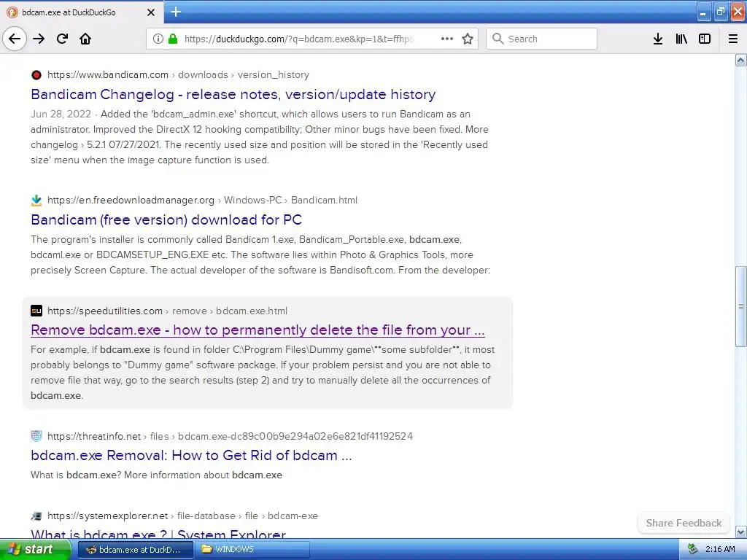Toggle the sidebar view icon

705,39
